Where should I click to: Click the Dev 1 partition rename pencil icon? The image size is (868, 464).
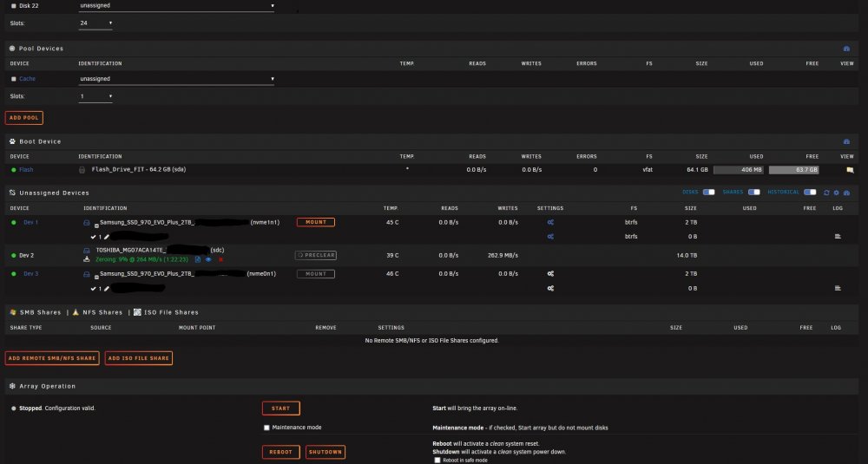coord(106,237)
